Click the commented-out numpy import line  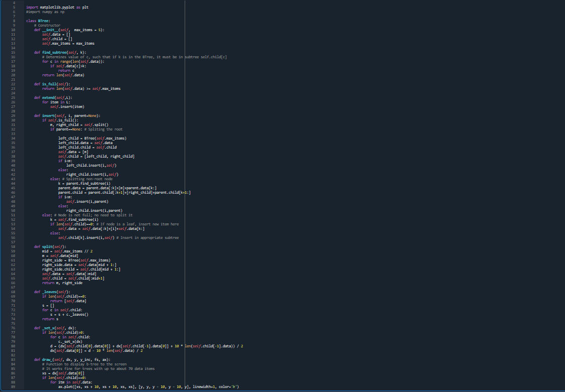[44, 12]
